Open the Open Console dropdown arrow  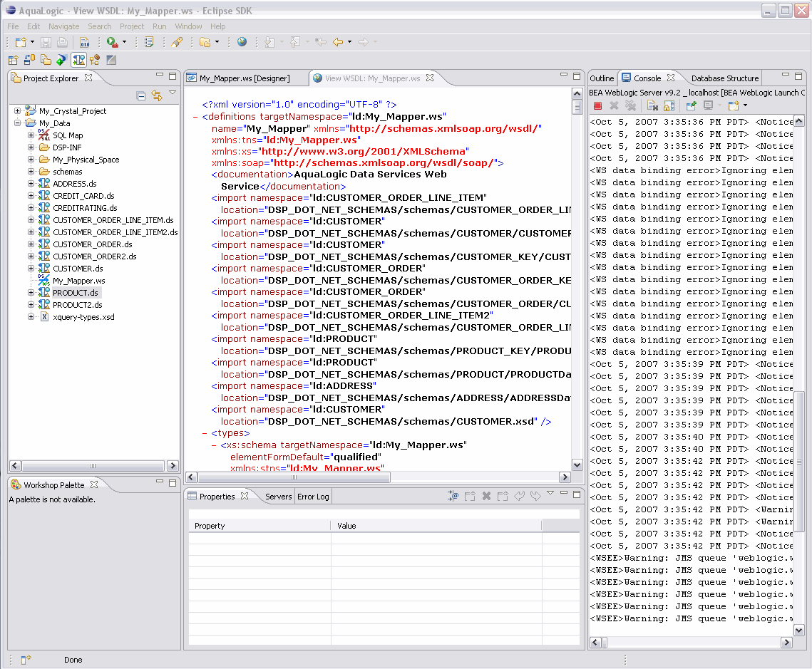click(745, 105)
